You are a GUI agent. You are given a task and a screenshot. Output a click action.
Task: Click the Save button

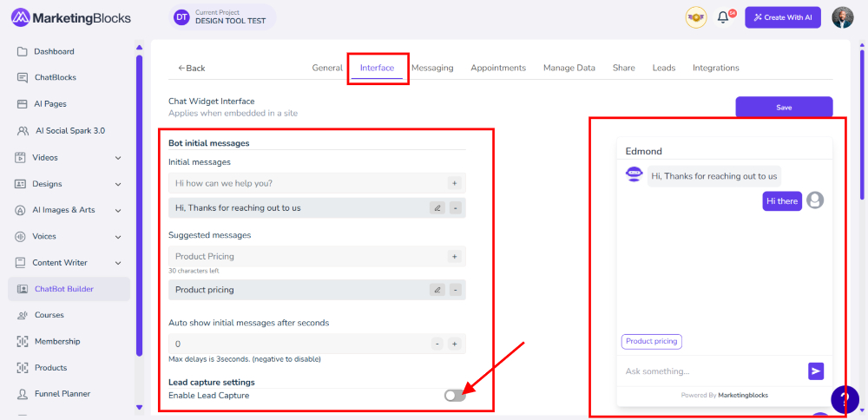pos(784,108)
